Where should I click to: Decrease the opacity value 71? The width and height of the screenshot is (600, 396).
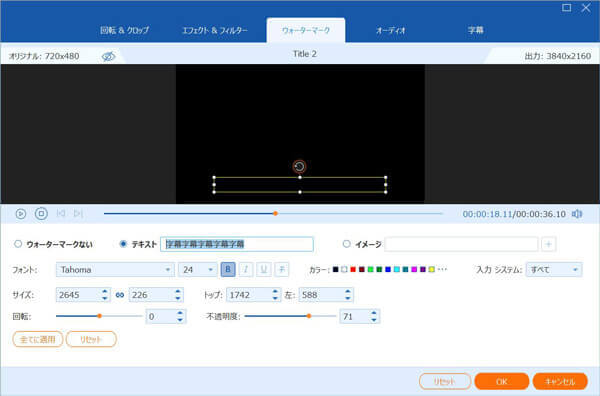(x=374, y=320)
